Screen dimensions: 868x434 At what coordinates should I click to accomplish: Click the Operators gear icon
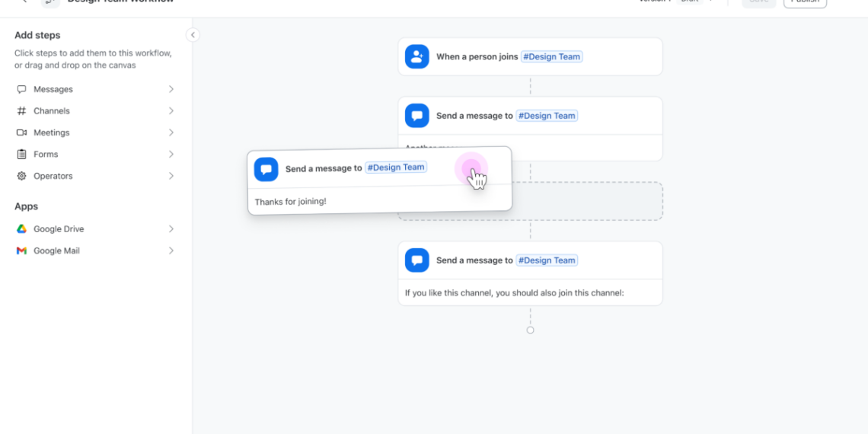click(21, 176)
